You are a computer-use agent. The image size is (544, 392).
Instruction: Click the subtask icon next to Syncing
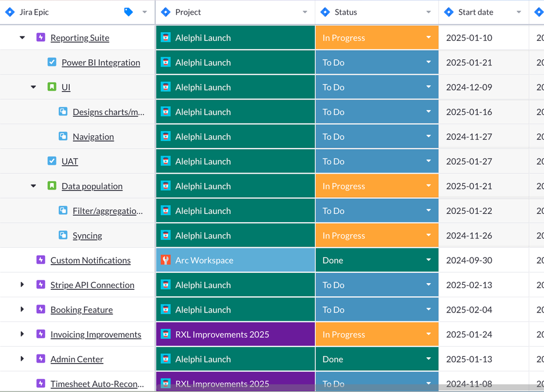63,235
